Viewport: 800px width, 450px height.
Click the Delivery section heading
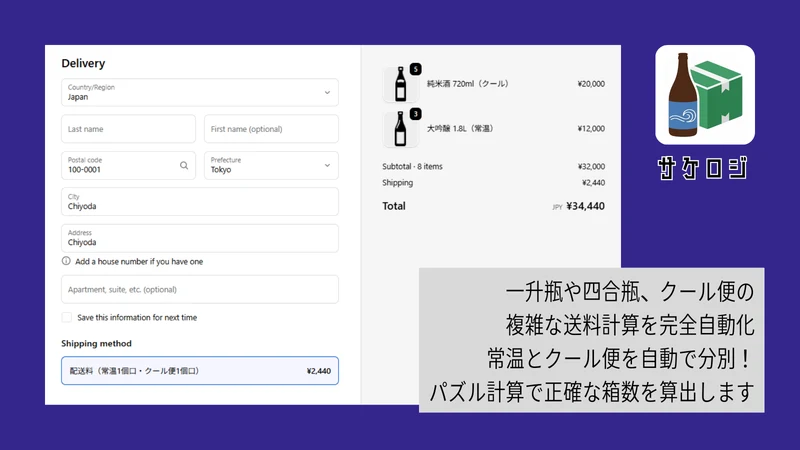83,63
